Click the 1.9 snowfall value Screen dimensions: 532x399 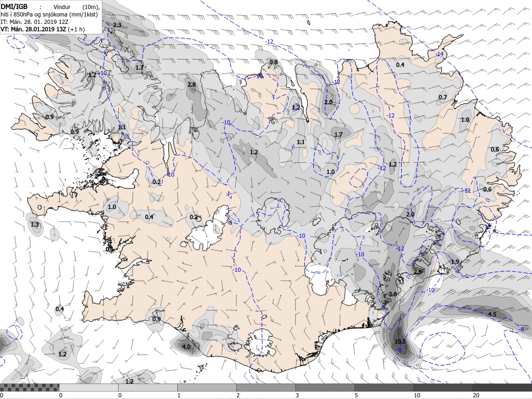tap(455, 262)
